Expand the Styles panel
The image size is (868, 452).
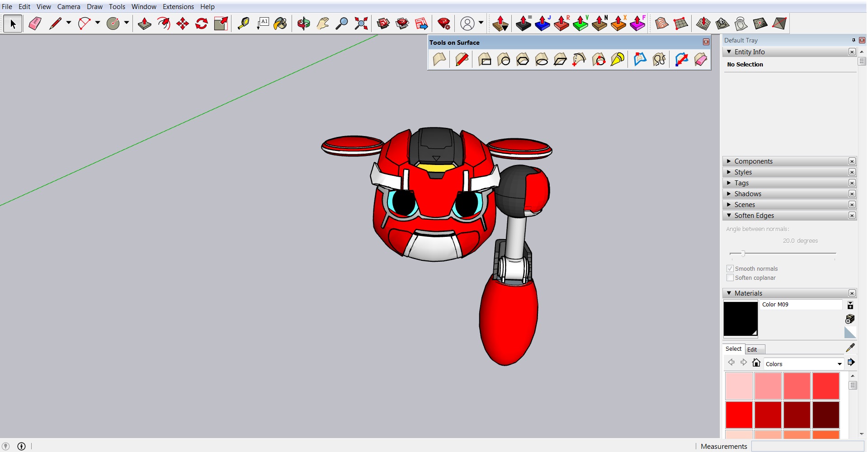pos(789,172)
